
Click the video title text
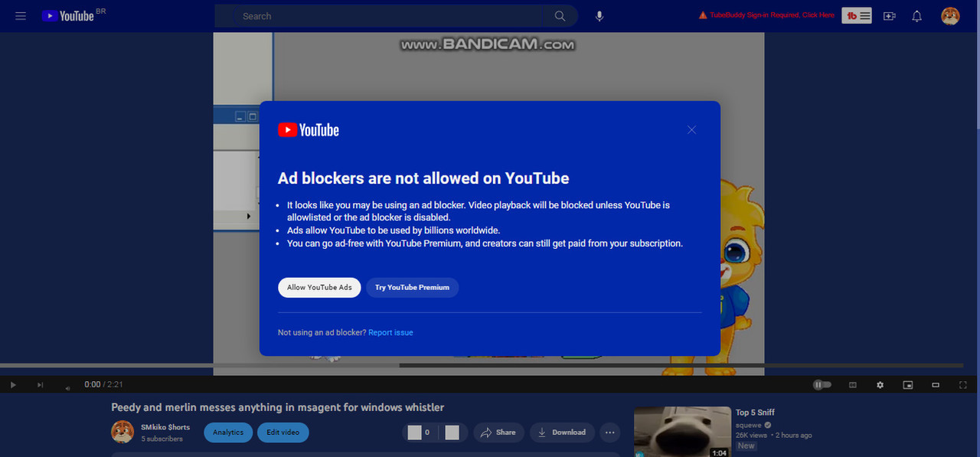coord(278,407)
